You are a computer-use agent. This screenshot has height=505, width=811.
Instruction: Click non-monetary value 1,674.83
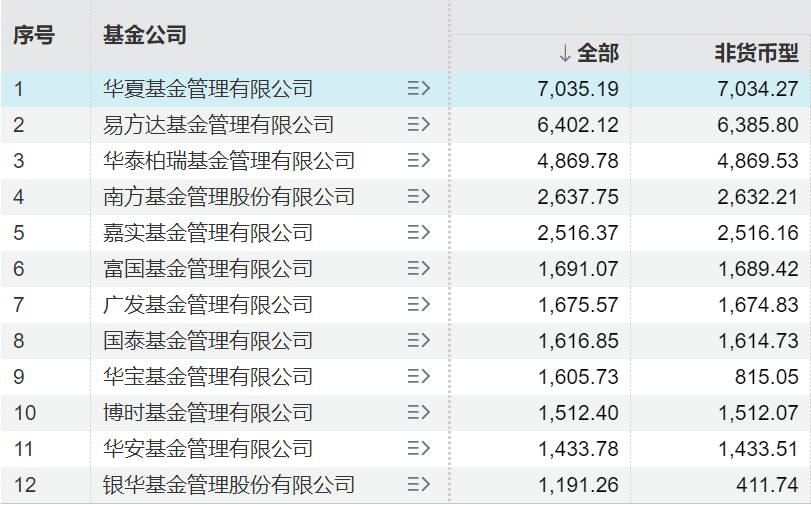click(758, 305)
